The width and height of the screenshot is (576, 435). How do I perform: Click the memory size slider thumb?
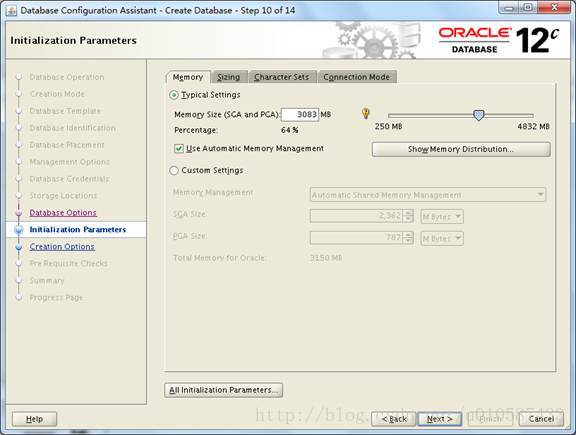(x=478, y=115)
